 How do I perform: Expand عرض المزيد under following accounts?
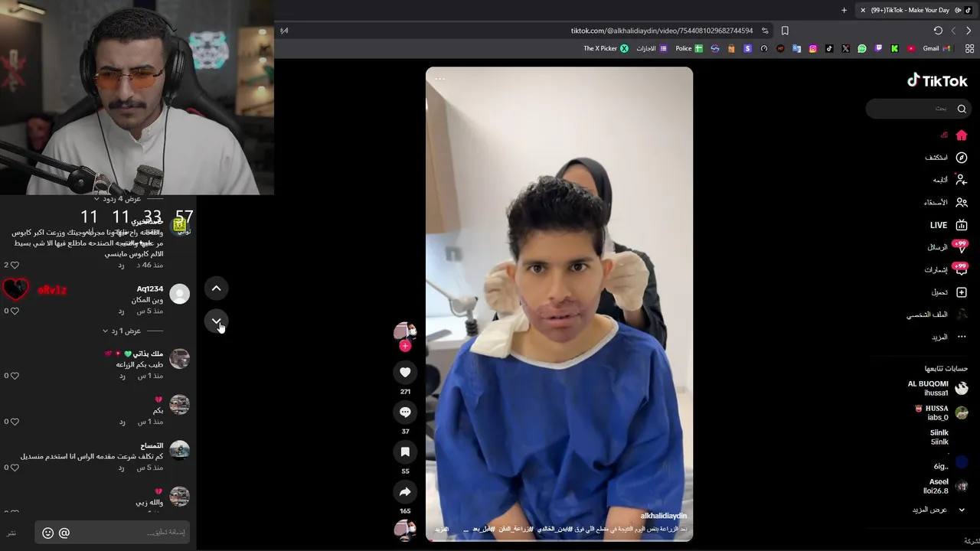point(939,510)
